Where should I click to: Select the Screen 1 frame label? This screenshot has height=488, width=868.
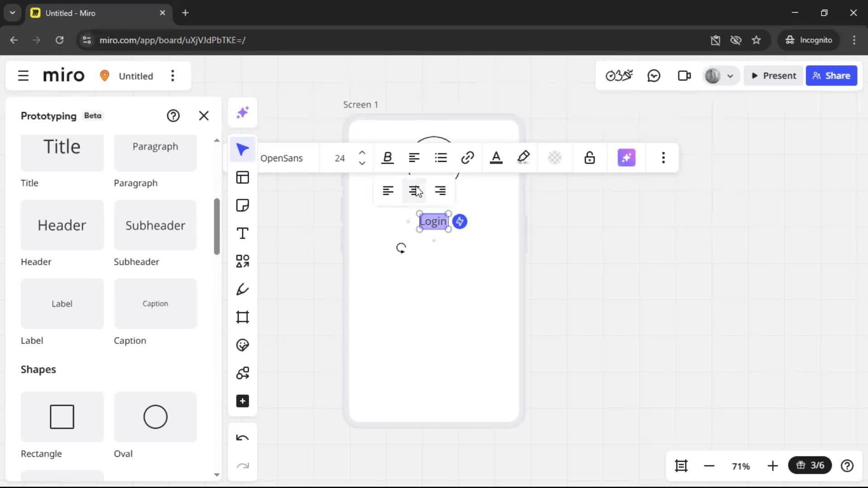(x=360, y=104)
